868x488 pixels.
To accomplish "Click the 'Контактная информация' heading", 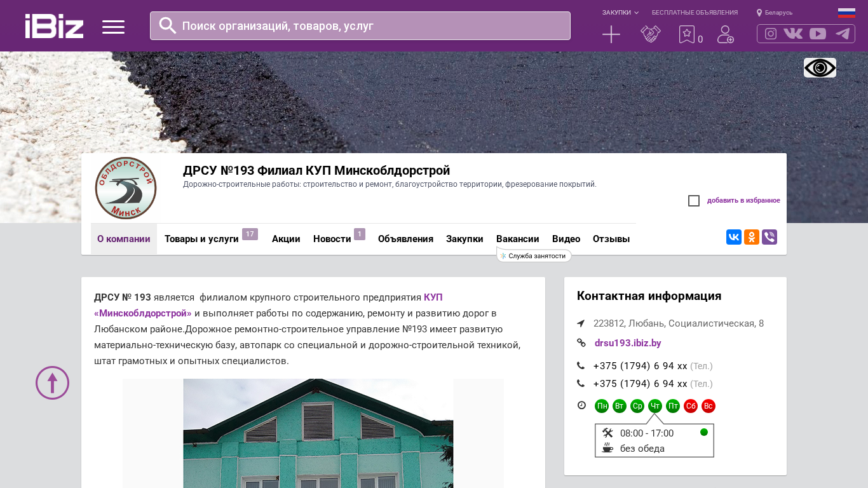I will click(649, 296).
